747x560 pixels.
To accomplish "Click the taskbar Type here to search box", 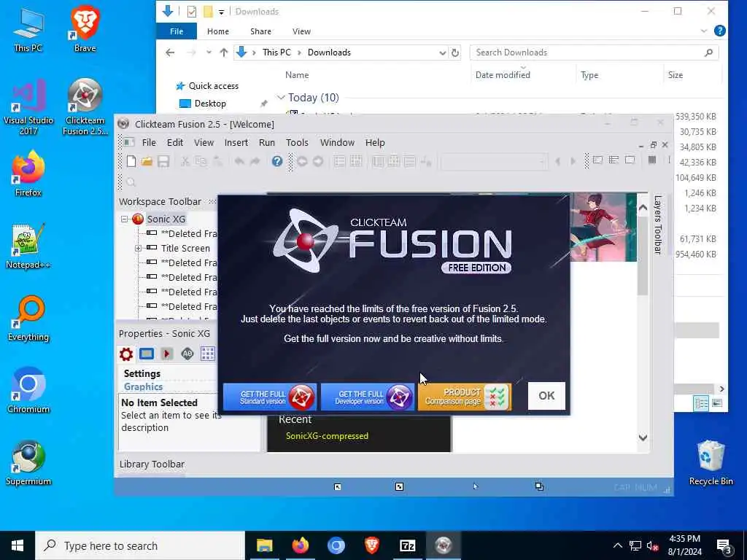I will pyautogui.click(x=140, y=545).
